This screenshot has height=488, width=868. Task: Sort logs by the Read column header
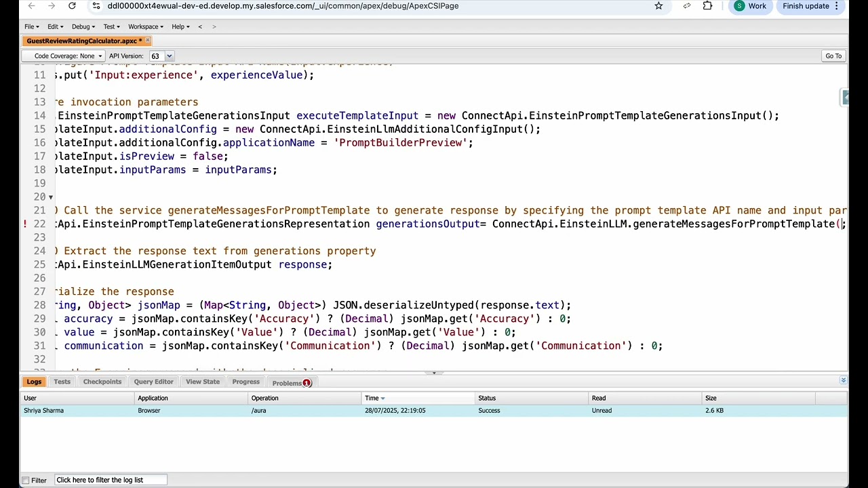click(646, 399)
